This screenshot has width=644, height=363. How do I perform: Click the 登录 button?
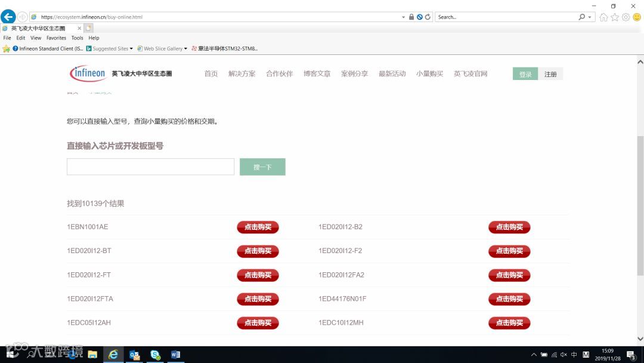(525, 74)
